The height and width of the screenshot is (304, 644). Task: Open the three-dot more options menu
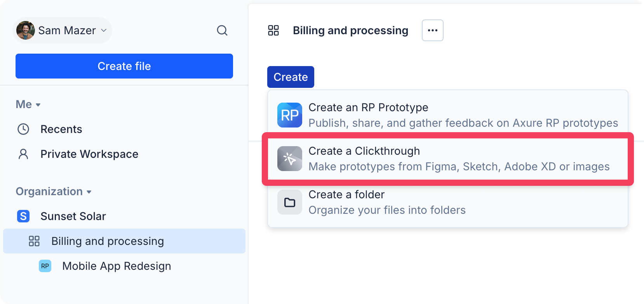pyautogui.click(x=432, y=30)
